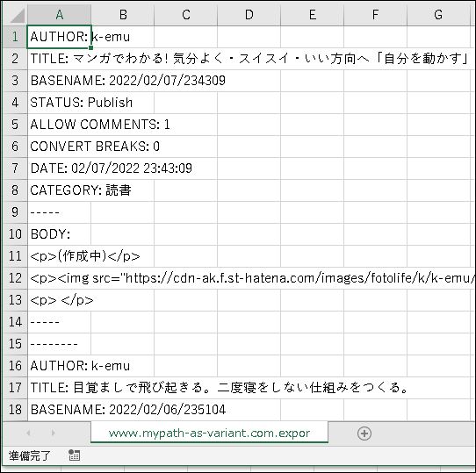Select row 4 header
476x473 pixels.
15,103
